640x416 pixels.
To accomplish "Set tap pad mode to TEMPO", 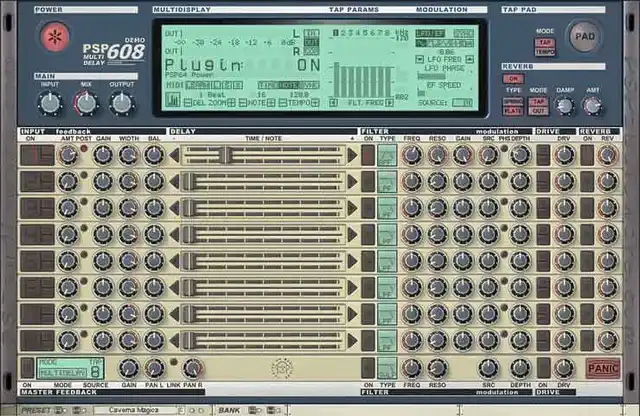I will click(x=545, y=51).
